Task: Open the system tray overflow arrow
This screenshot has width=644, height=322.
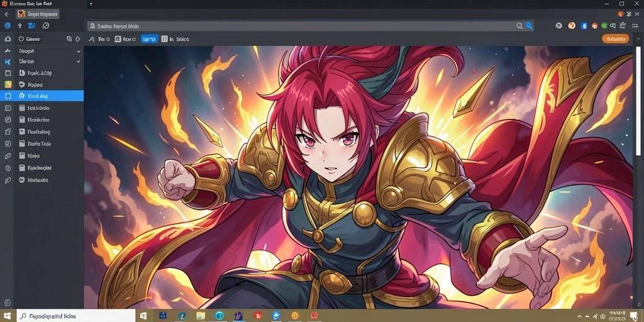Action: (579, 316)
